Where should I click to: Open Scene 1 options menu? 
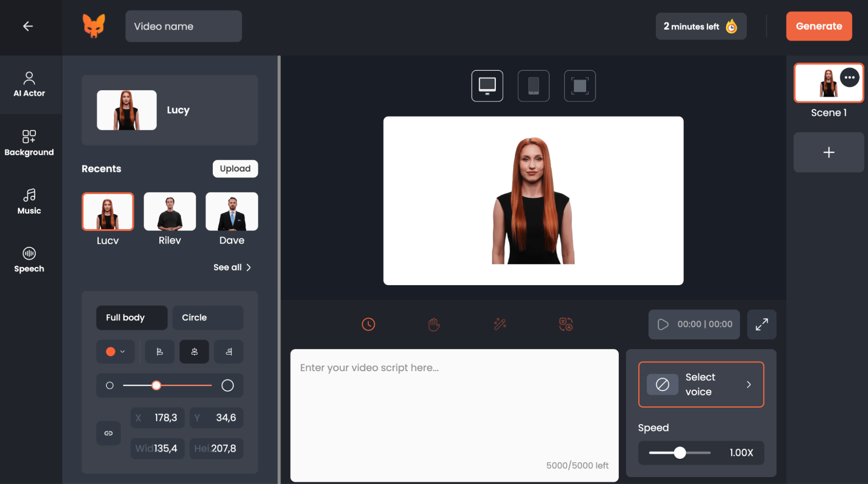pos(850,78)
